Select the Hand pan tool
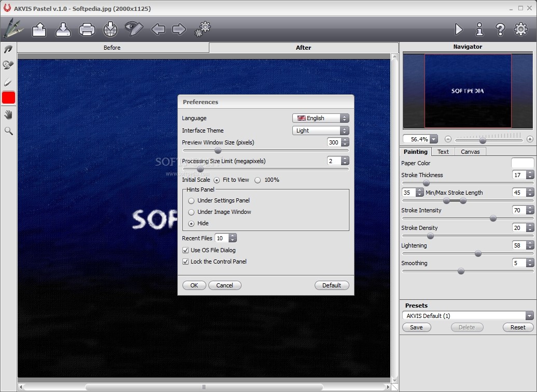Image resolution: width=537 pixels, height=392 pixels. [8, 115]
